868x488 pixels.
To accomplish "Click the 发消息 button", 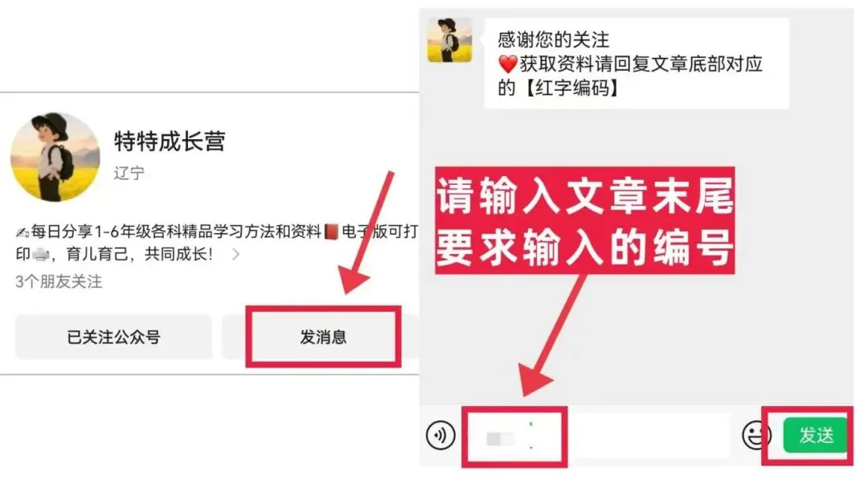I will (323, 337).
